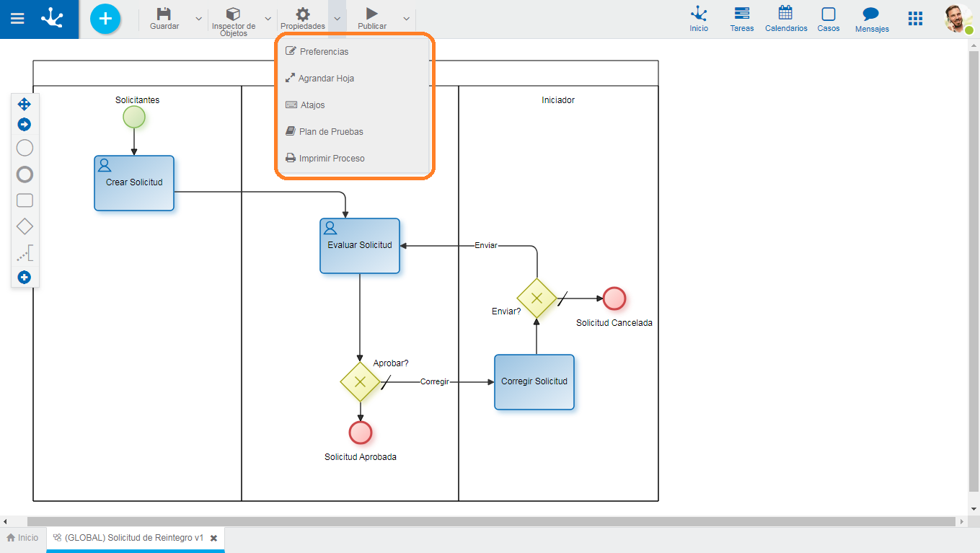The width and height of the screenshot is (980, 553).
Task: Pick the dotted annotation connector tool
Action: 25,253
